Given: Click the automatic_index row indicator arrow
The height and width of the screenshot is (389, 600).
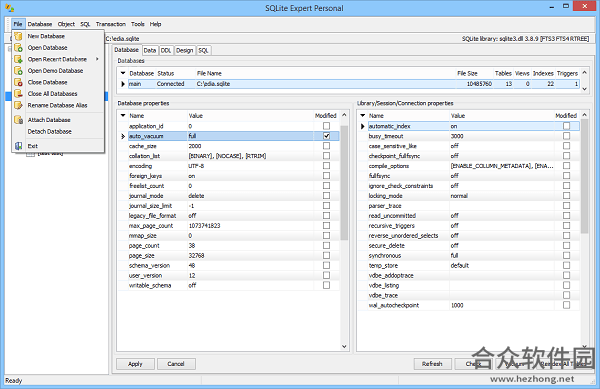Looking at the screenshot, I should 362,126.
